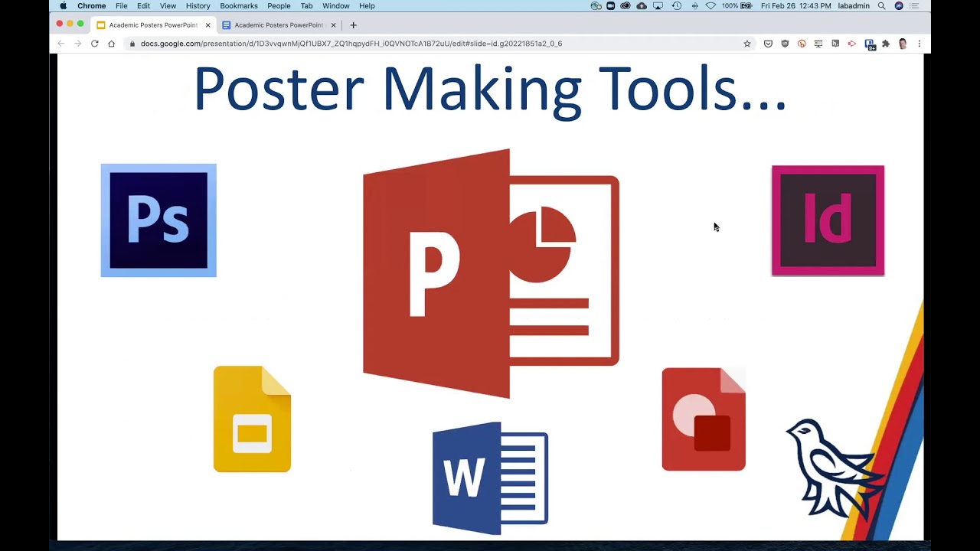Click the Bluetooth menu bar icon

click(x=694, y=6)
